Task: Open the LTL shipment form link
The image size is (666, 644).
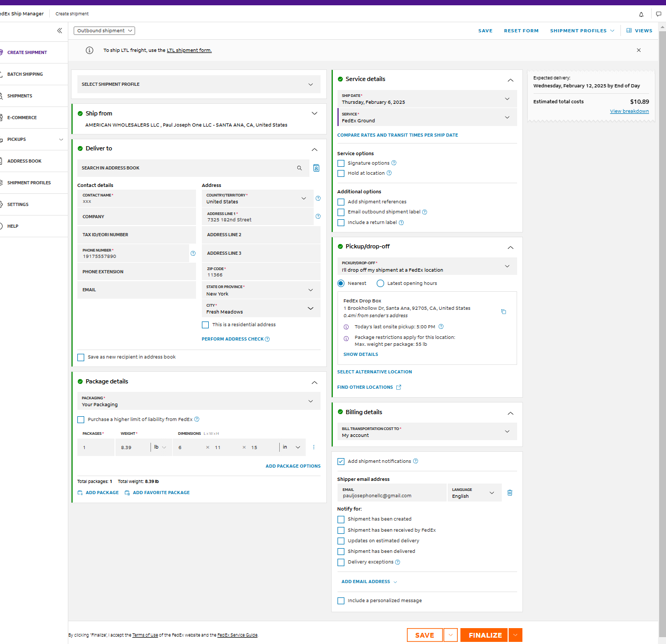Action: 189,50
